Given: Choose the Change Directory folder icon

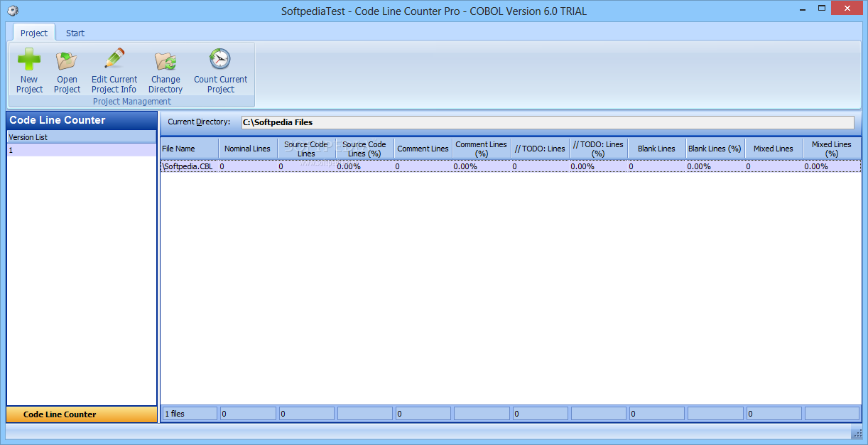Looking at the screenshot, I should (166, 60).
